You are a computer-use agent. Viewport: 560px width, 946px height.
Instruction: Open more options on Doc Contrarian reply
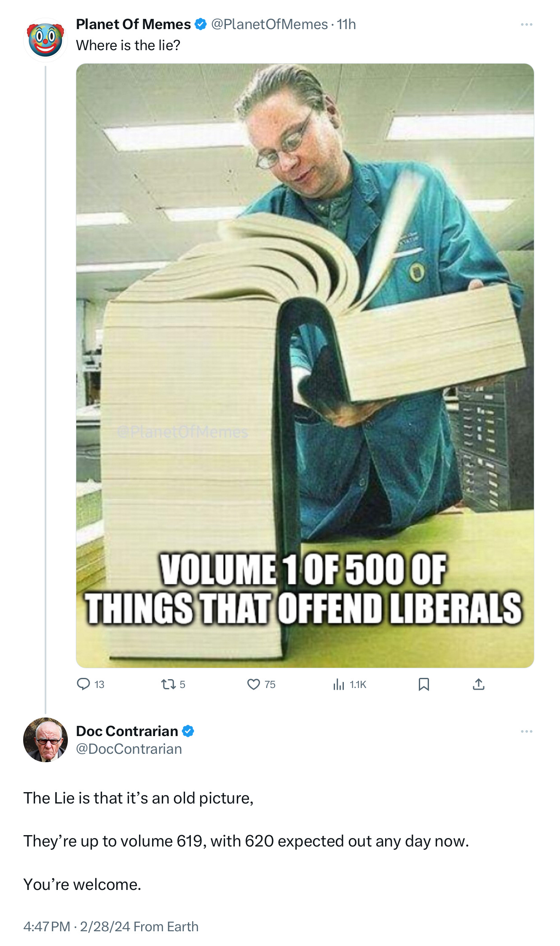[526, 731]
